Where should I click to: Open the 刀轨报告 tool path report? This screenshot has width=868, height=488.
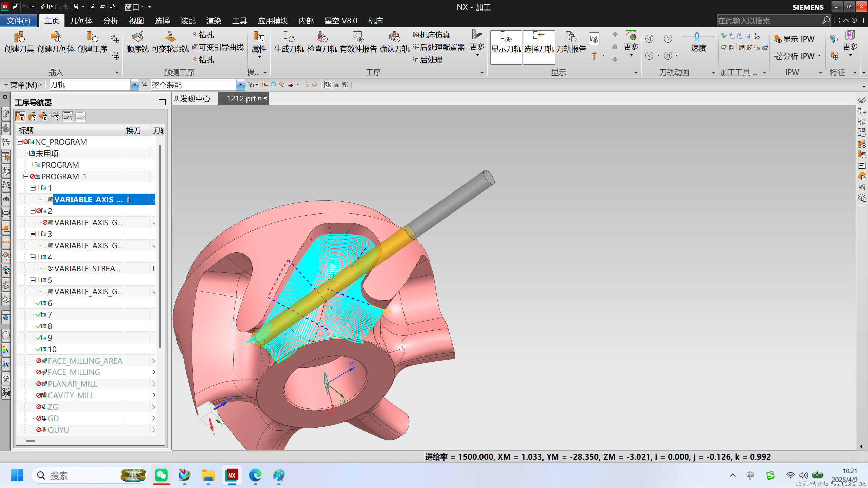571,42
